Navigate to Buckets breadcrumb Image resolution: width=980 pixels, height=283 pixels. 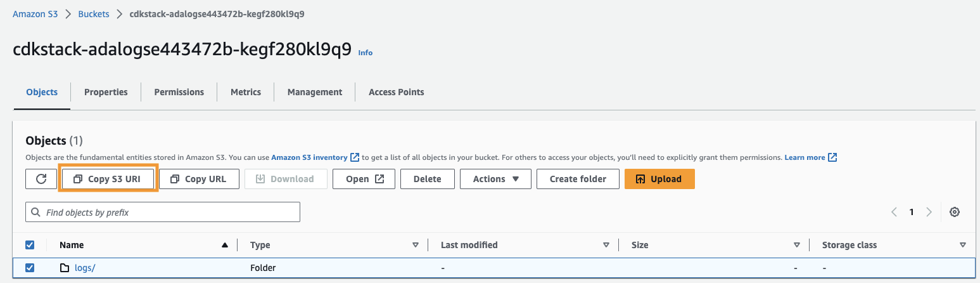point(94,14)
